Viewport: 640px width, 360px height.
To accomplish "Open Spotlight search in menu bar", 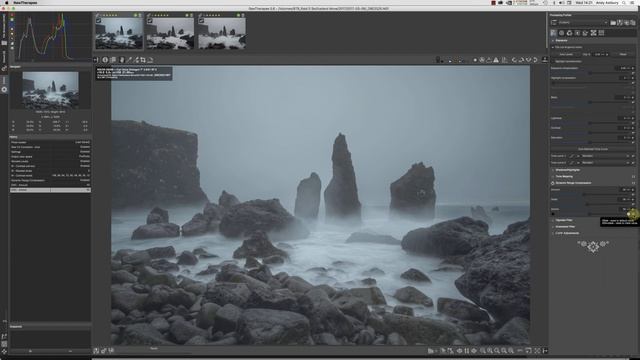I will [624, 2].
